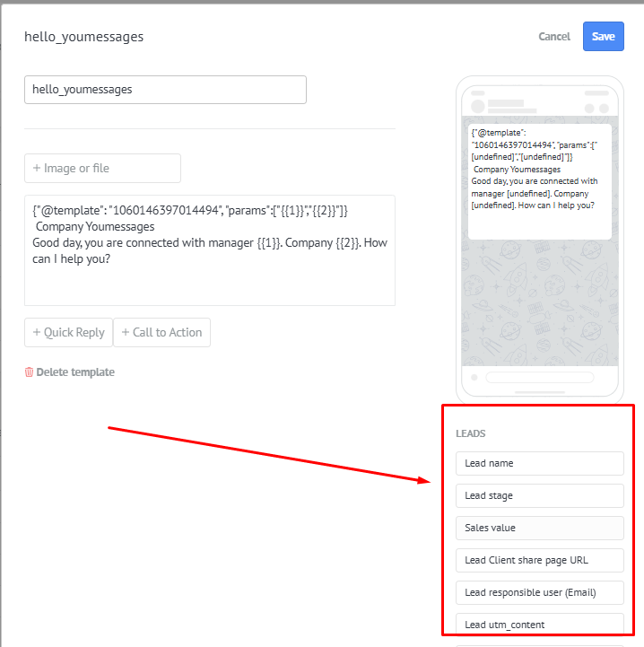Click the small attachment dot in phone preview
644x647 pixels.
click(474, 378)
